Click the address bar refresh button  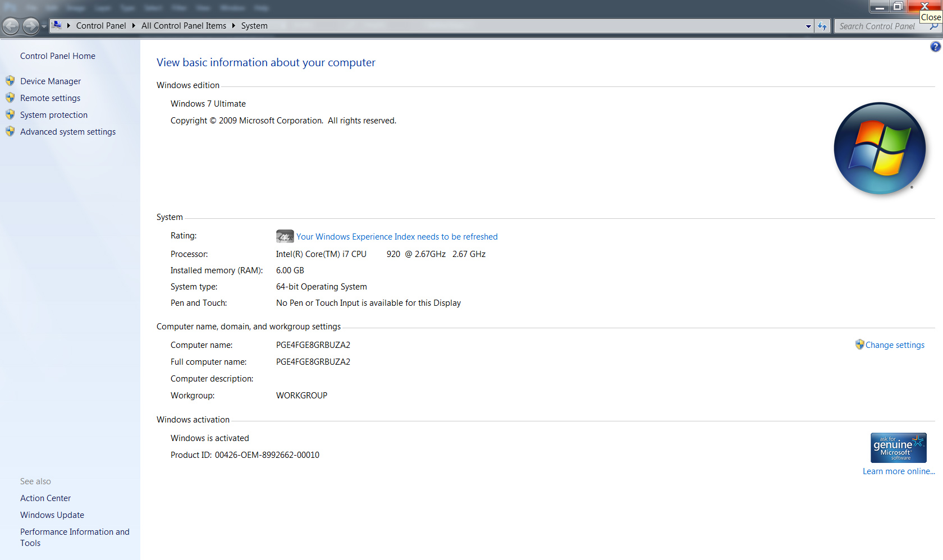pyautogui.click(x=822, y=26)
